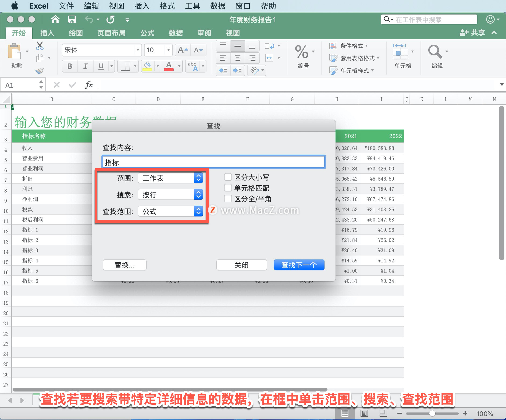Open the 范围 dropdown showing 工作表

170,178
